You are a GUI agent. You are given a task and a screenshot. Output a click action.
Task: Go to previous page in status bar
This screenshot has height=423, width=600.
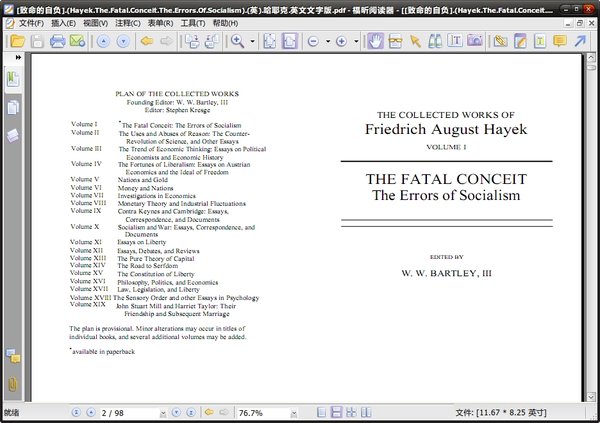pyautogui.click(x=91, y=412)
